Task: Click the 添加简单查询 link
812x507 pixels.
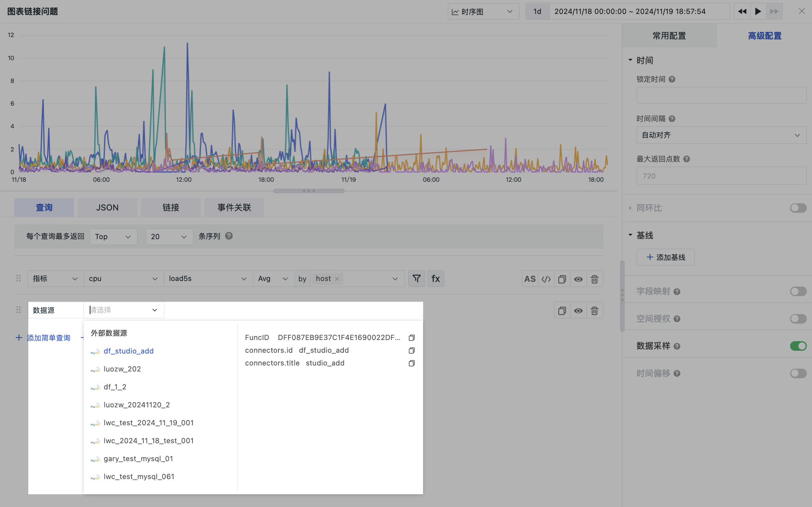Action: click(x=43, y=338)
